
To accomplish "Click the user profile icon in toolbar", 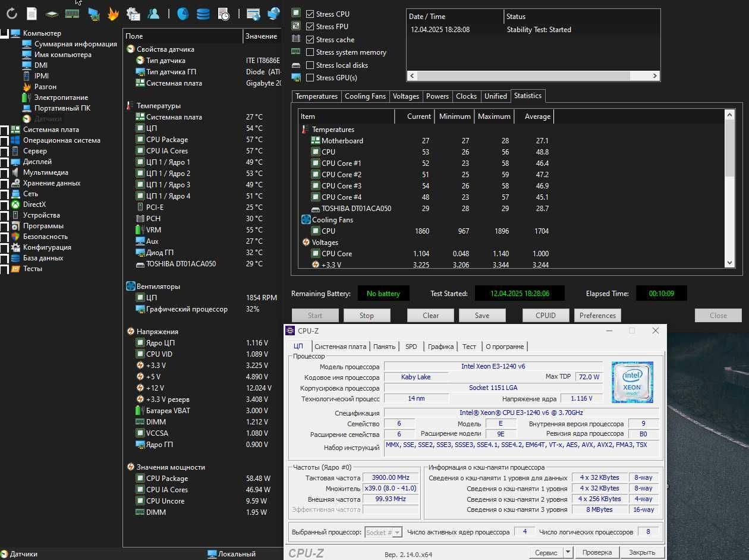I will [x=153, y=13].
